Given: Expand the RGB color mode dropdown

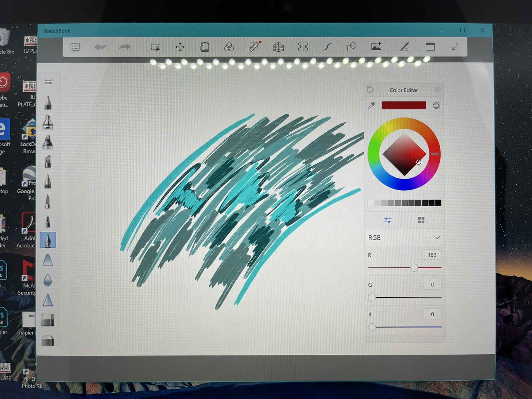Looking at the screenshot, I should pyautogui.click(x=404, y=238).
